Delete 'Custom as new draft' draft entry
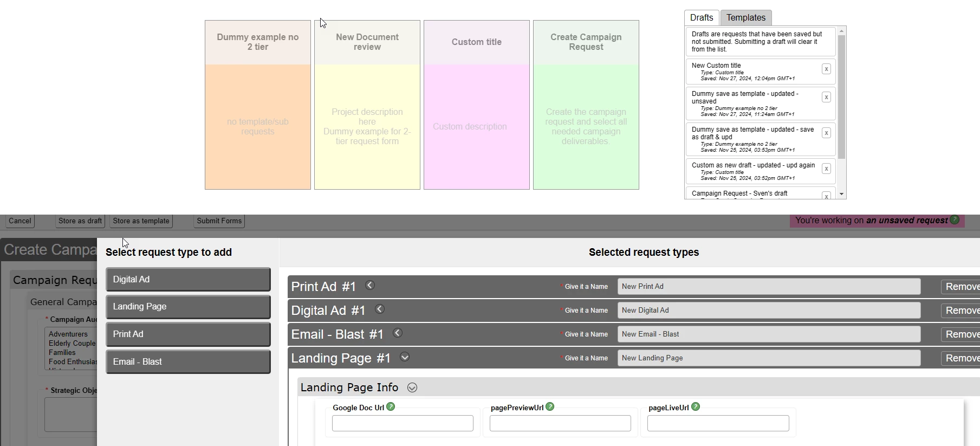The height and width of the screenshot is (446, 980). pos(826,169)
